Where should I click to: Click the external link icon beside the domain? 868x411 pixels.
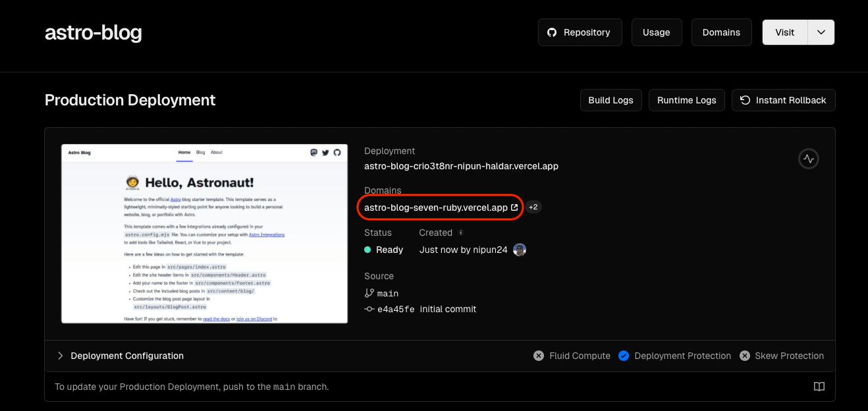click(x=514, y=207)
